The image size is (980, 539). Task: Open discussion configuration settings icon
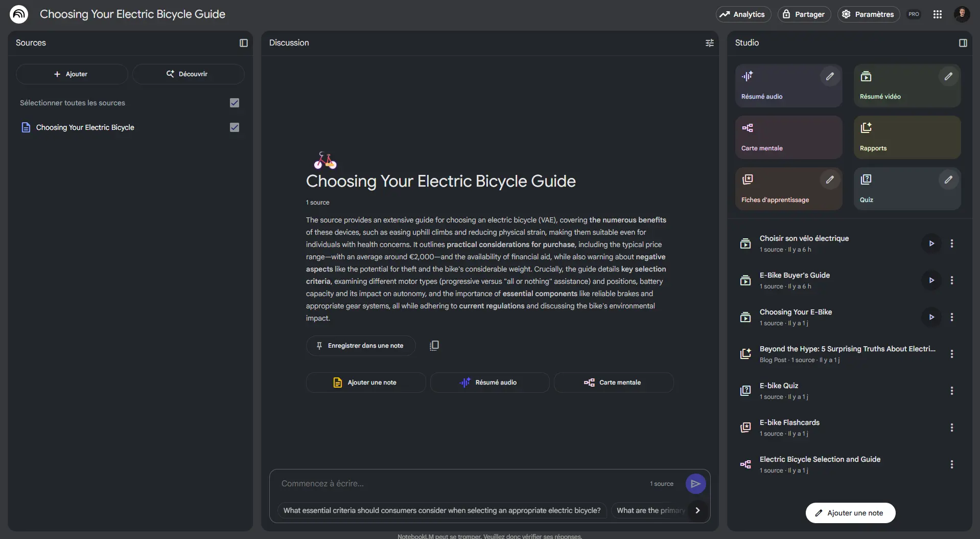[x=710, y=43]
